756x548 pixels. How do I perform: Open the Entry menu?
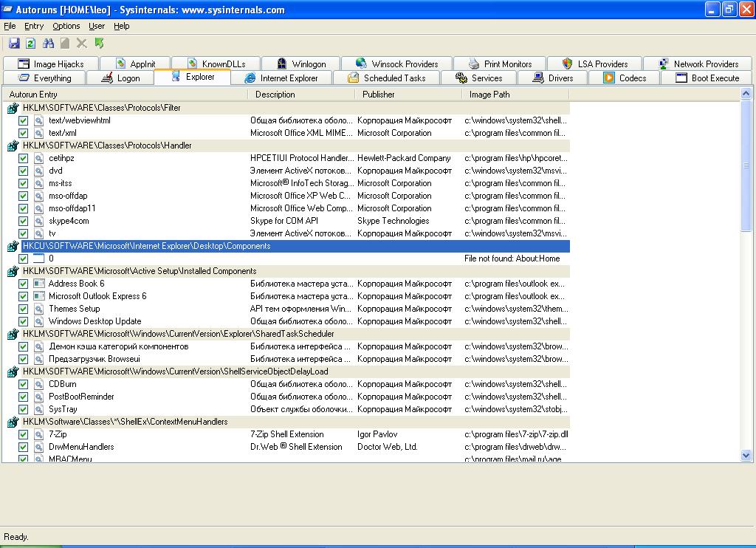[x=34, y=26]
